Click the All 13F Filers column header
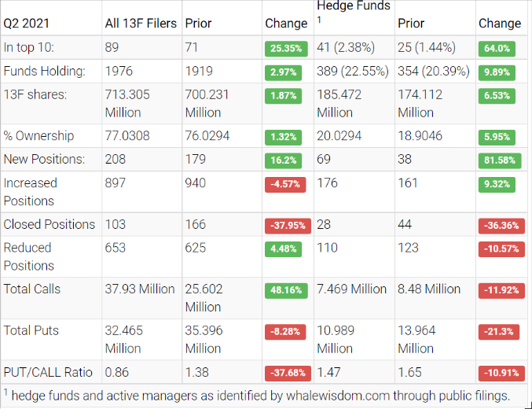532x409 pixels. point(141,23)
